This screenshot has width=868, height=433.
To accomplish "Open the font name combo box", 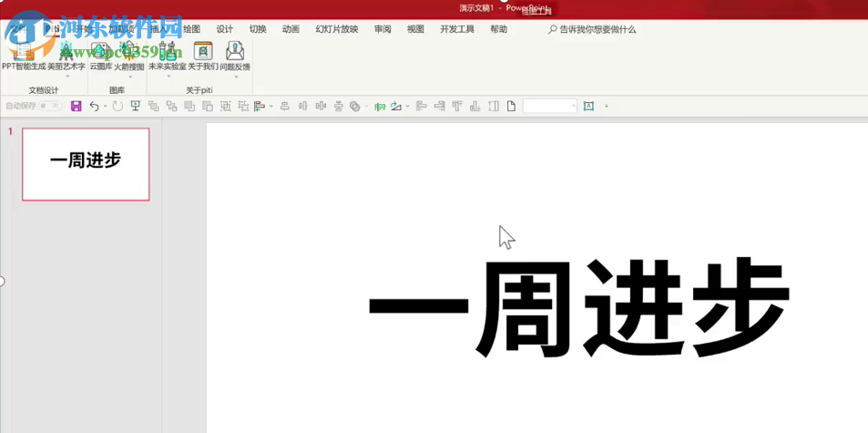I will pyautogui.click(x=550, y=106).
